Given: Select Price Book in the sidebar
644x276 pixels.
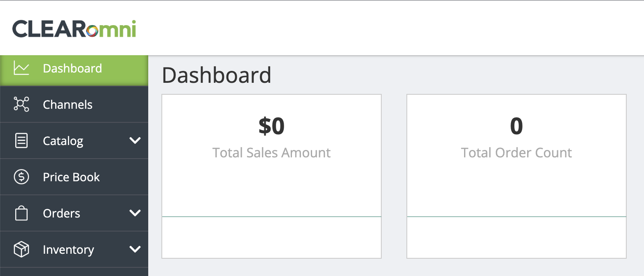Looking at the screenshot, I should coord(74,177).
